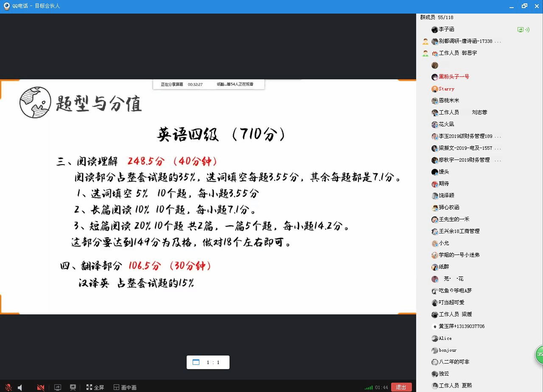543x392 pixels.
Task: Click Starry's avatar in member list
Action: [x=434, y=89]
